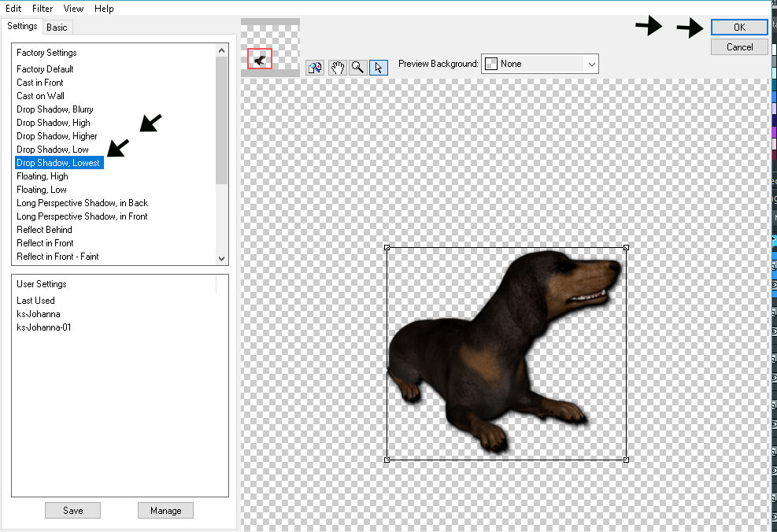The image size is (777, 532).
Task: Click the Factory Settings scrollbar thumb
Action: pyautogui.click(x=221, y=120)
